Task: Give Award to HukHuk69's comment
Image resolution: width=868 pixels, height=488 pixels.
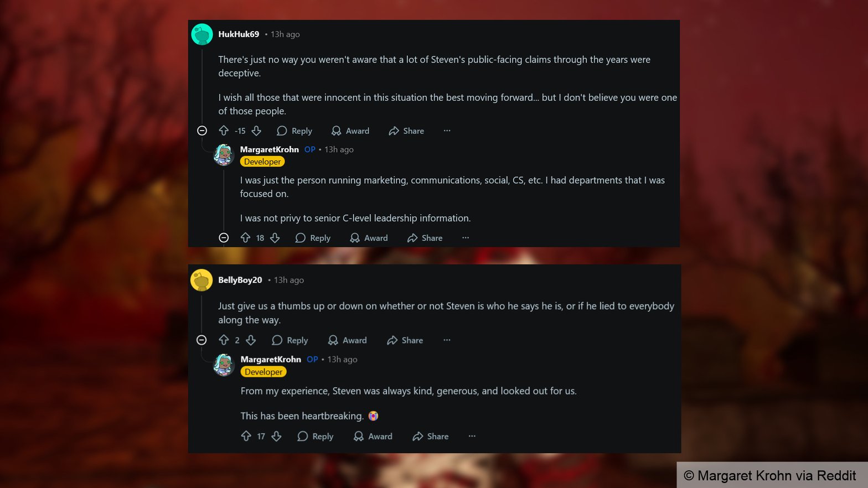Action: pyautogui.click(x=350, y=131)
